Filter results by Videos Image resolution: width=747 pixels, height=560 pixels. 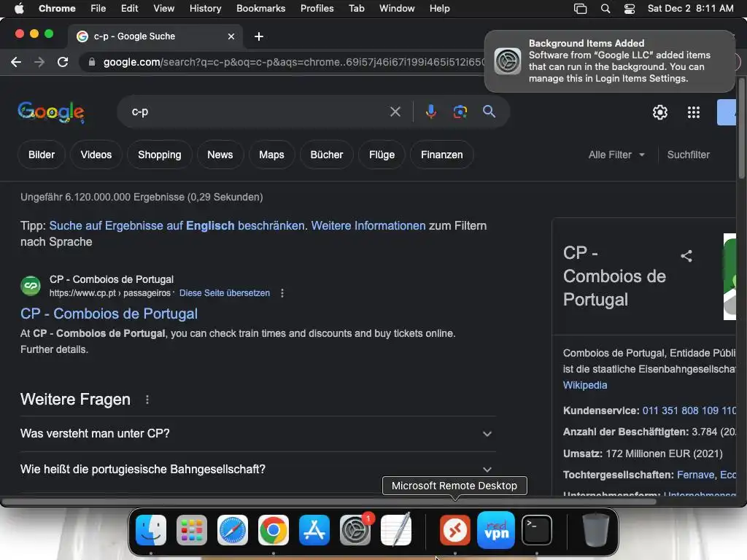coord(96,155)
